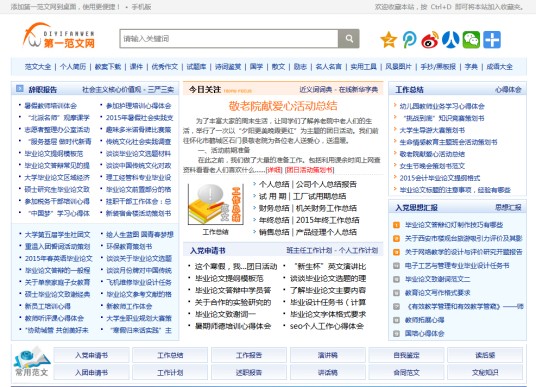The width and height of the screenshot is (536, 387).
Task: Open 名人名言 navigation item
Action: (x=329, y=67)
